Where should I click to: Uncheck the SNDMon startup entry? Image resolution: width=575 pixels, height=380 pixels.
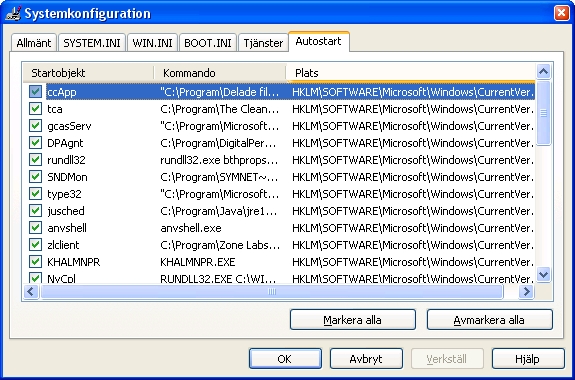(x=35, y=177)
